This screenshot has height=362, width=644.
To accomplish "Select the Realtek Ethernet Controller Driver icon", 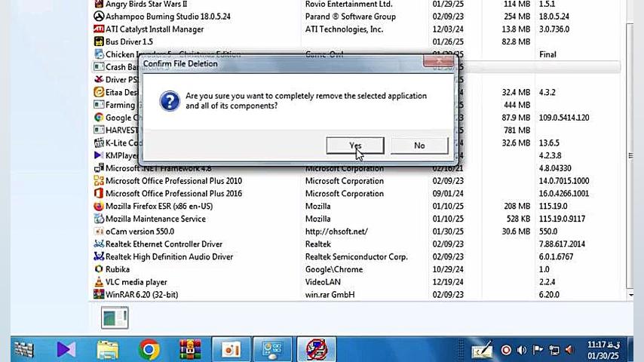I will coord(99,244).
